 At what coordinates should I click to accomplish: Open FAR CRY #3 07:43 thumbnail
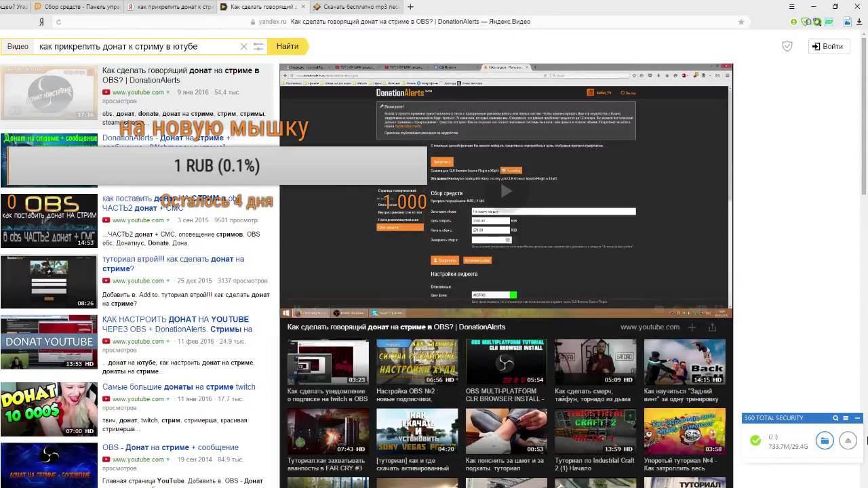click(x=328, y=431)
